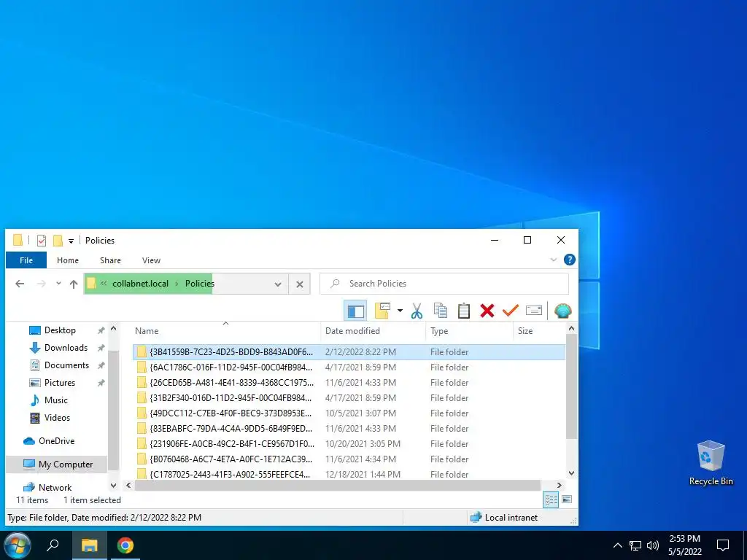The width and height of the screenshot is (747, 560).
Task: Switch to Details view in status bar
Action: point(551,499)
